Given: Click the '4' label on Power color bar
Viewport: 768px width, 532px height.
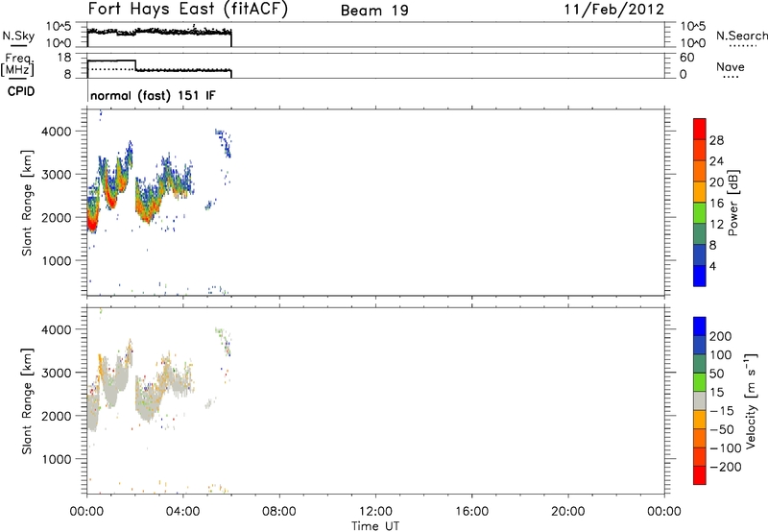Looking at the screenshot, I should pos(712,267).
